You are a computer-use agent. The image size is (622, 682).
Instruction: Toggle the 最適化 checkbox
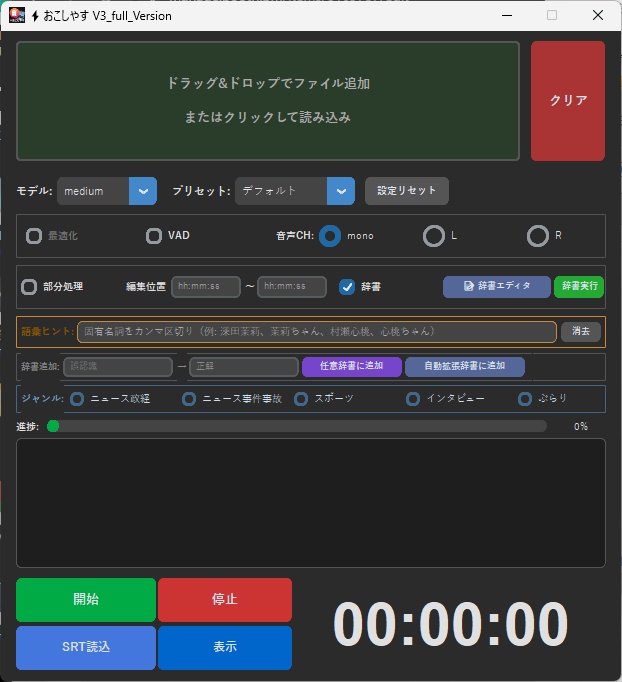point(34,236)
